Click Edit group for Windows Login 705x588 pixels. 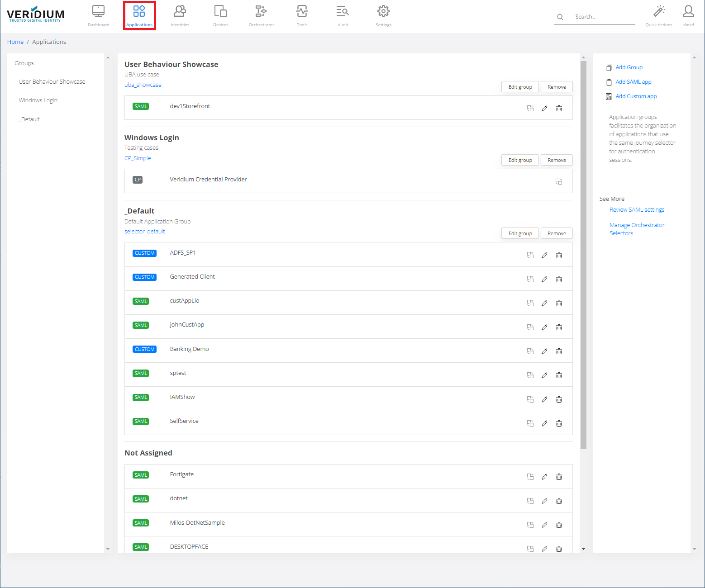coord(520,160)
